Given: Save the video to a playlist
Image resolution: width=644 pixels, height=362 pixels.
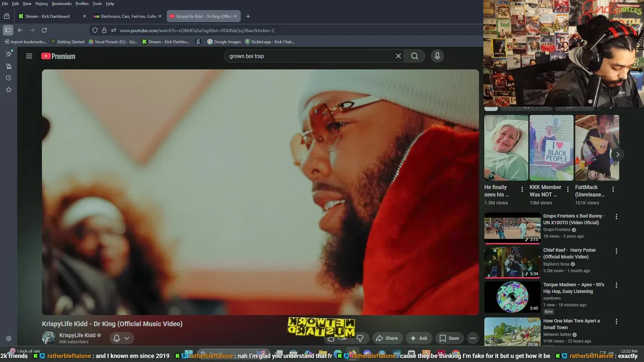Looking at the screenshot, I should 449,338.
